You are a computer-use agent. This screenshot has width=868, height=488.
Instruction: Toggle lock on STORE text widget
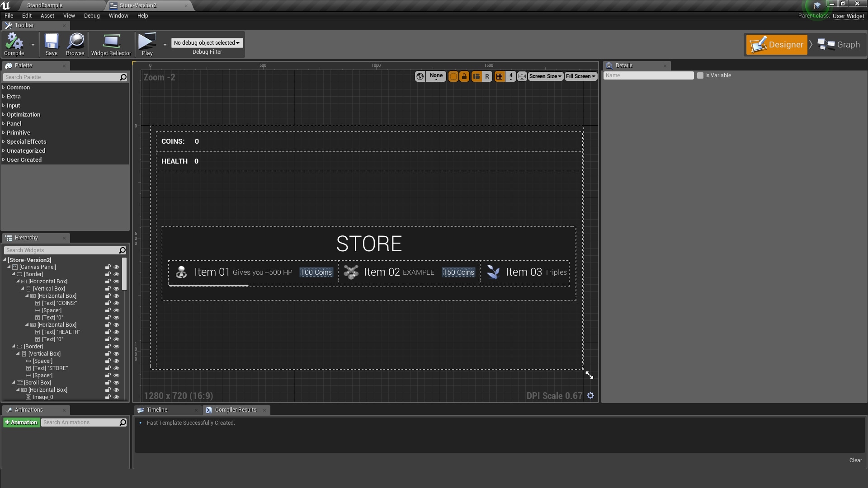[108, 368]
